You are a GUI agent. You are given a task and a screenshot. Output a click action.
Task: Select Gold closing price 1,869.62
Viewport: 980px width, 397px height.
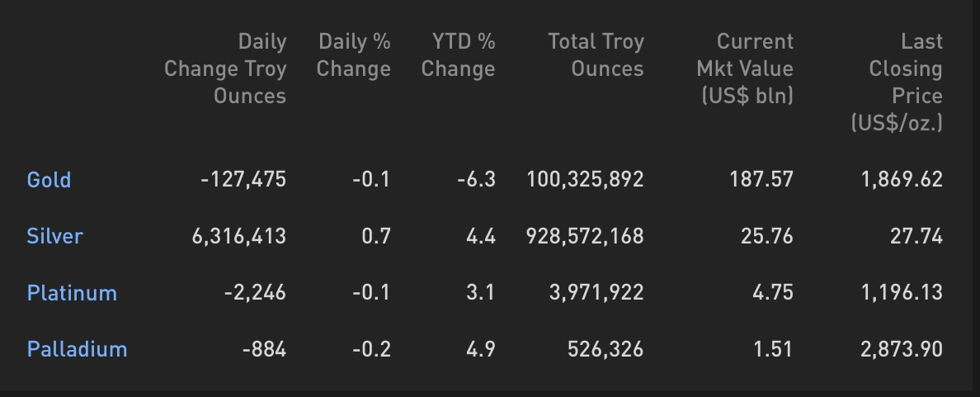(x=902, y=180)
